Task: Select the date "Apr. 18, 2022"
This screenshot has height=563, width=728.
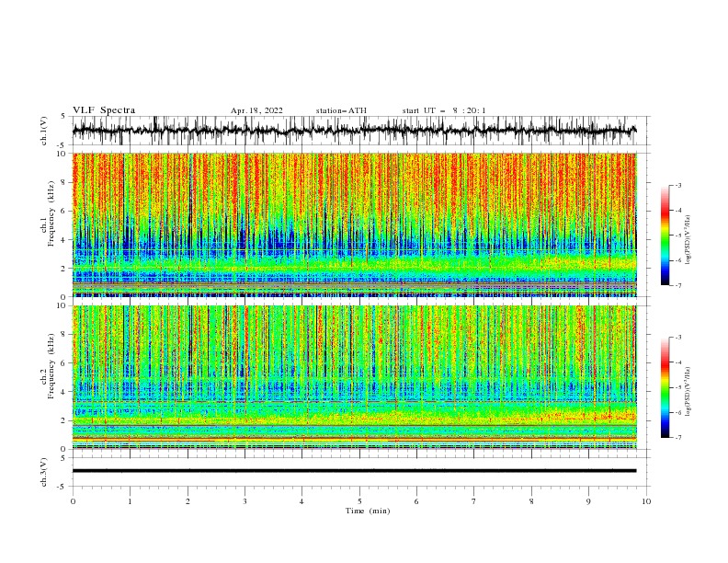Action: coord(256,110)
